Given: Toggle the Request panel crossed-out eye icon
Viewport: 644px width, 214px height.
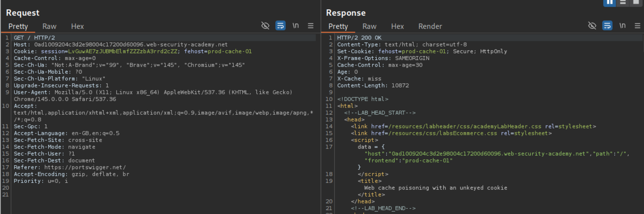Looking at the screenshot, I should (265, 26).
